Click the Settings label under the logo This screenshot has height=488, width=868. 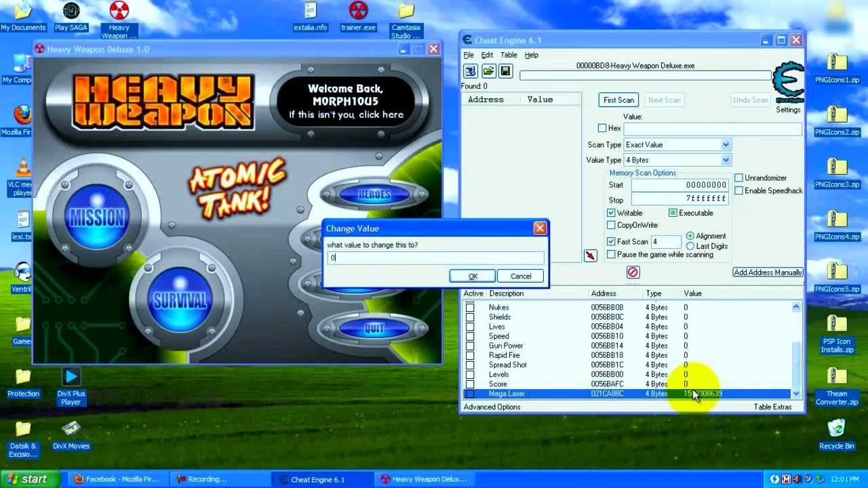(788, 110)
